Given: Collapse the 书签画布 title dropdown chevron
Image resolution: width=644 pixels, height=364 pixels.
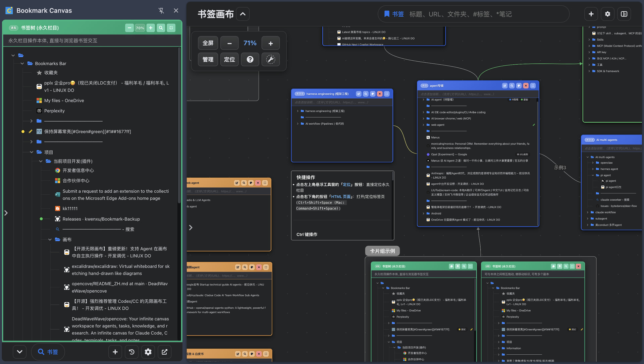Looking at the screenshot, I should 243,14.
